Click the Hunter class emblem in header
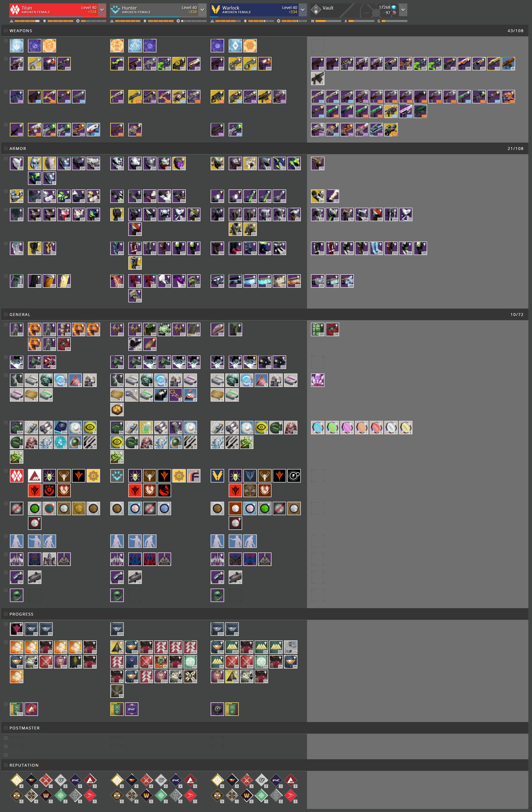The image size is (532, 812). [115, 10]
